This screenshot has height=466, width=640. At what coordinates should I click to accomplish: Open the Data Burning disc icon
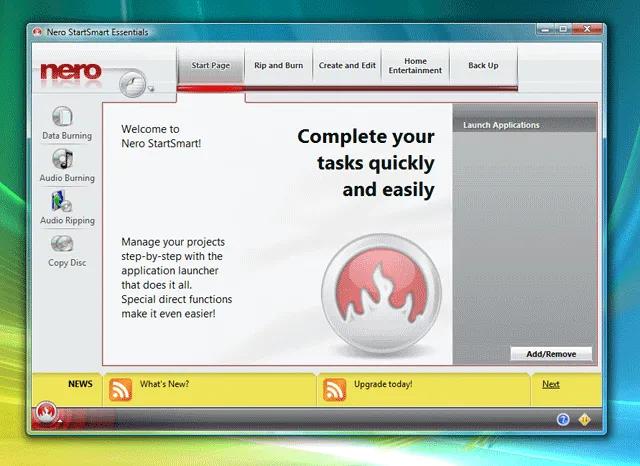(x=62, y=116)
